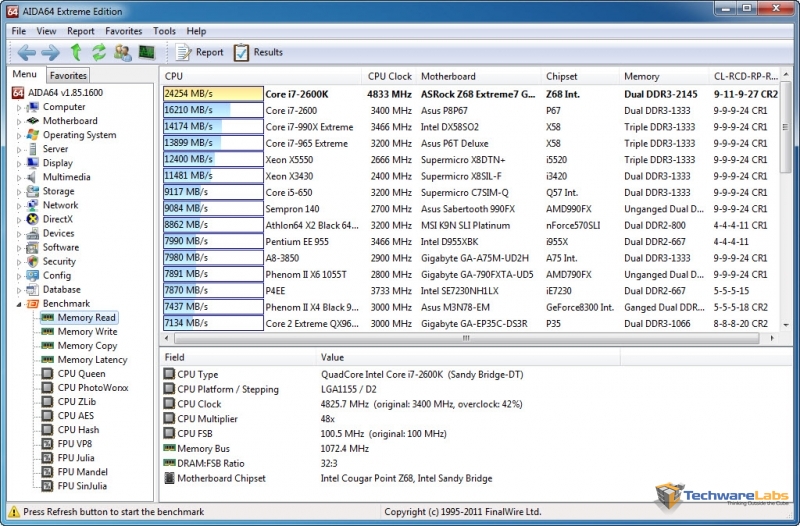This screenshot has width=800, height=526.
Task: Select the DirectX icon in sidebar
Action: tap(33, 219)
